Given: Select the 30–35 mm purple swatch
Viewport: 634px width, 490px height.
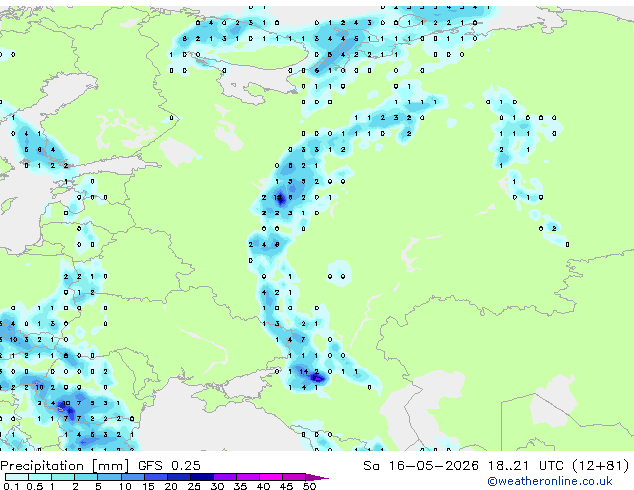Looking at the screenshot, I should [x=224, y=477].
